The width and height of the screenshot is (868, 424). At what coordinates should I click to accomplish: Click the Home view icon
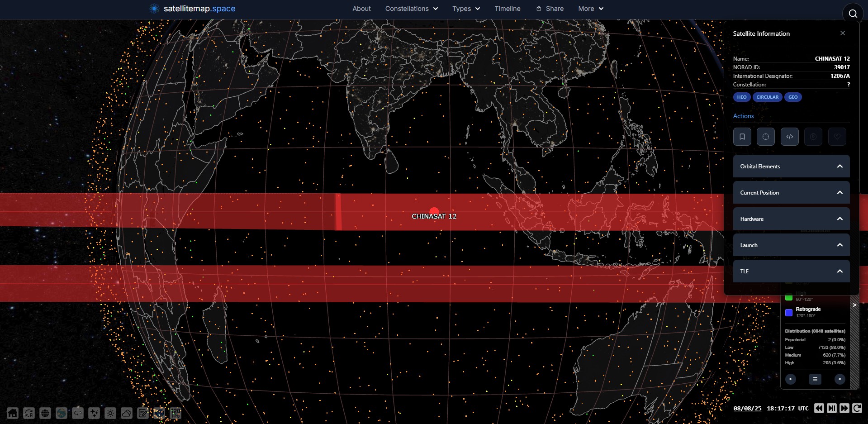coord(13,413)
